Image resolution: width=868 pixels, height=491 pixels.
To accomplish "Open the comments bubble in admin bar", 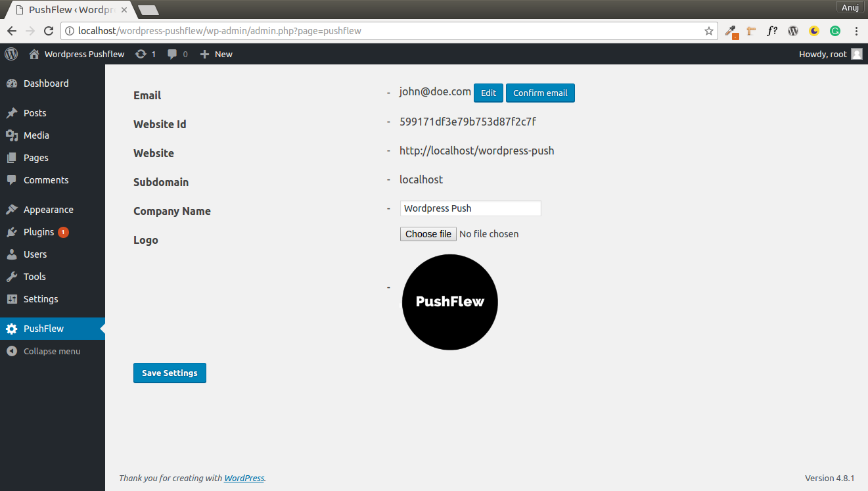I will point(177,54).
